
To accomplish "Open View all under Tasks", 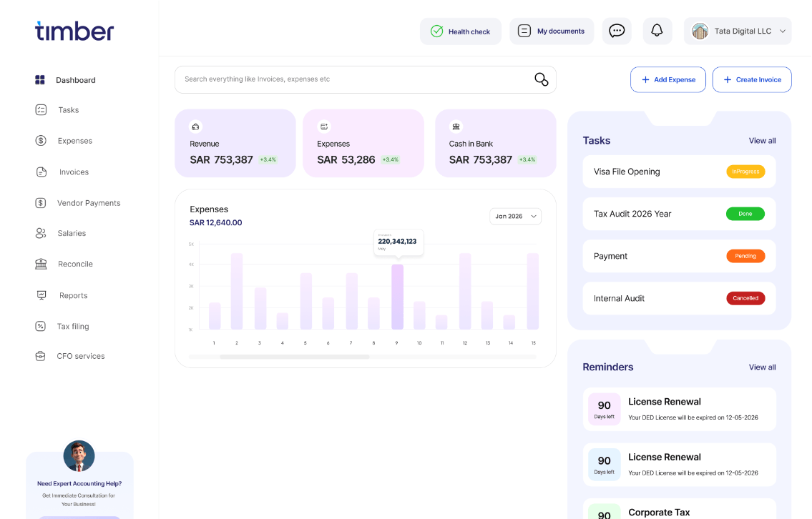I will 762,141.
